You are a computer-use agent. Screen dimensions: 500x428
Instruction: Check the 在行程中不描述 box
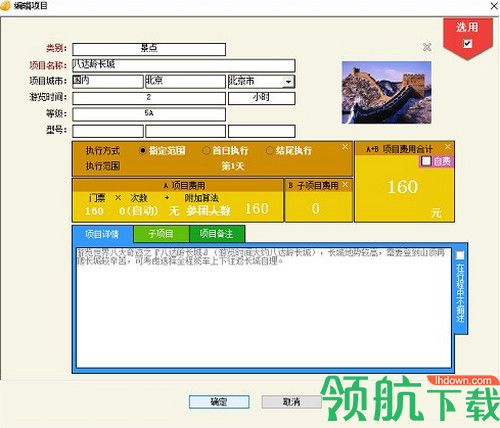pos(460,255)
